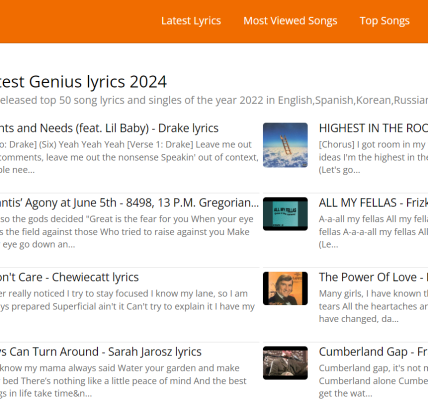
Task: Open the Agony at June 5th lyrics link
Action: (x=129, y=203)
